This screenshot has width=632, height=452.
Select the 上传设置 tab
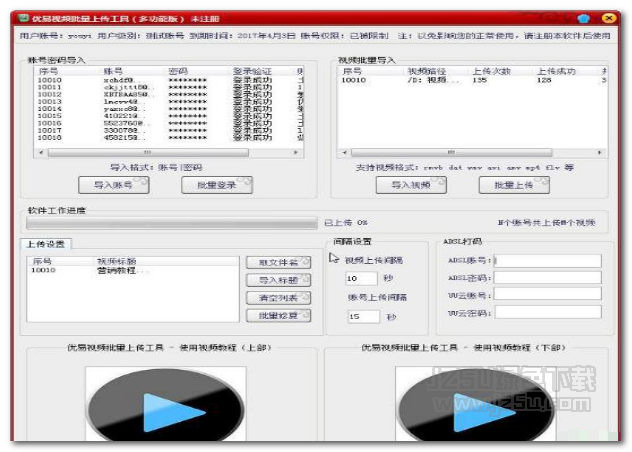point(46,244)
